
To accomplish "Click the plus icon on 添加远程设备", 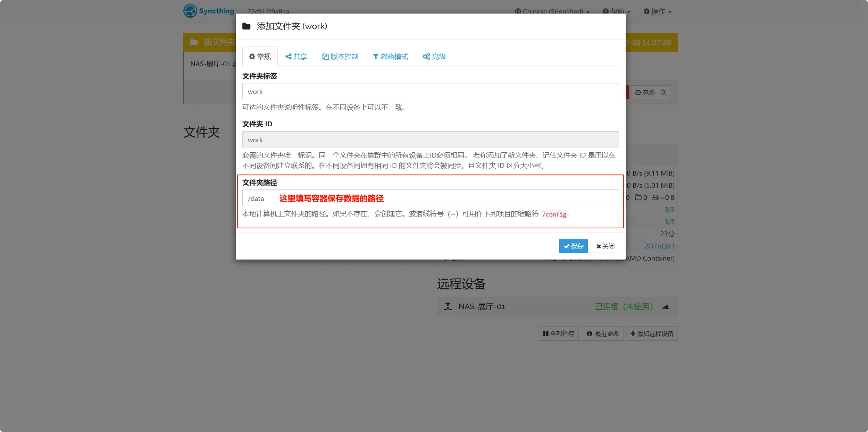I will pyautogui.click(x=633, y=333).
